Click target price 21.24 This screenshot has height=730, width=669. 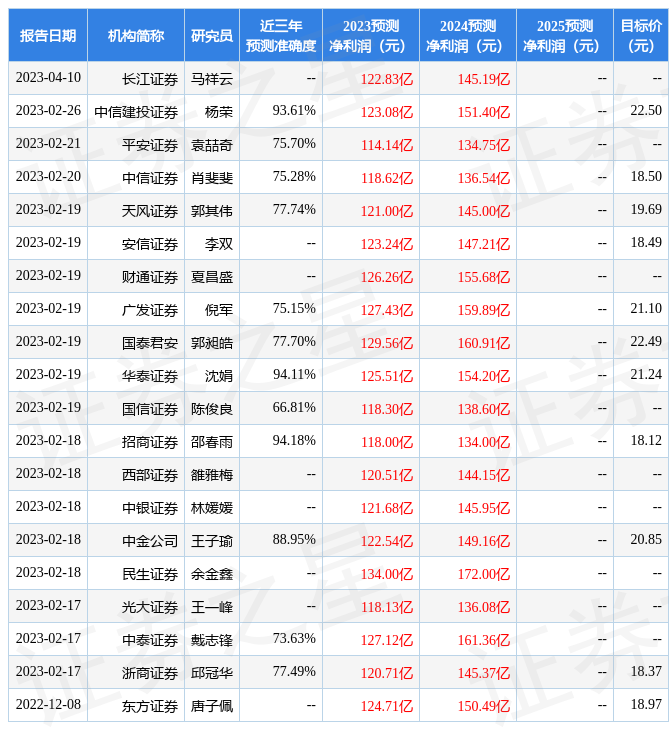[x=646, y=374]
